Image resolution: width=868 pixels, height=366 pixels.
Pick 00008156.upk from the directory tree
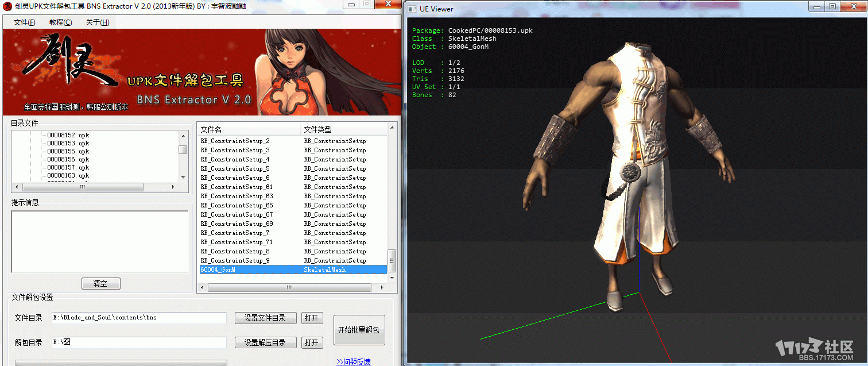point(68,159)
